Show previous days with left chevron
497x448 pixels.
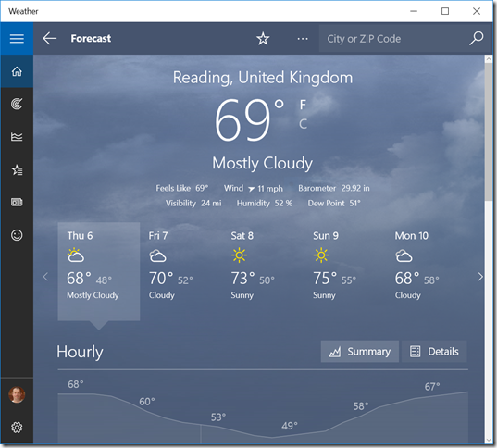[45, 277]
